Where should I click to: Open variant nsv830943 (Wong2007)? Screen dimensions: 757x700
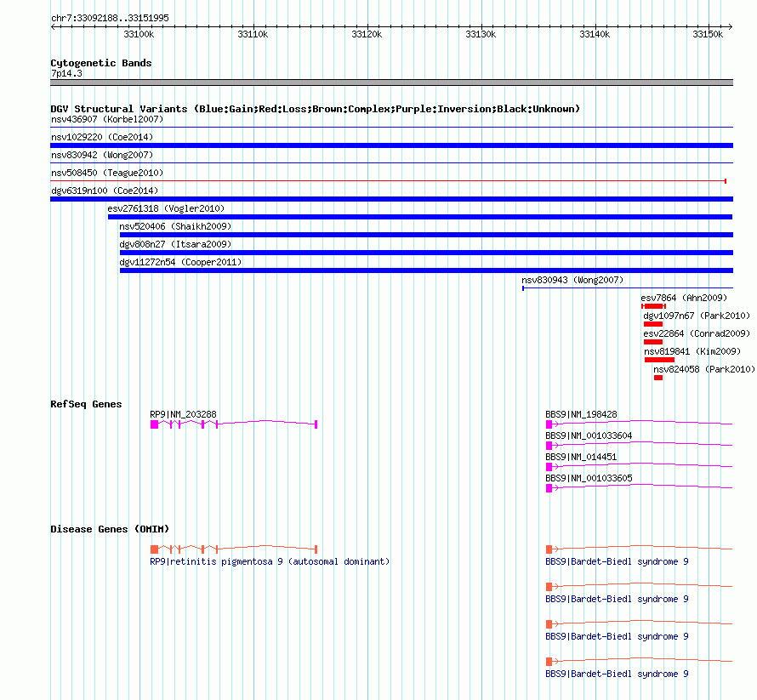[x=572, y=280]
